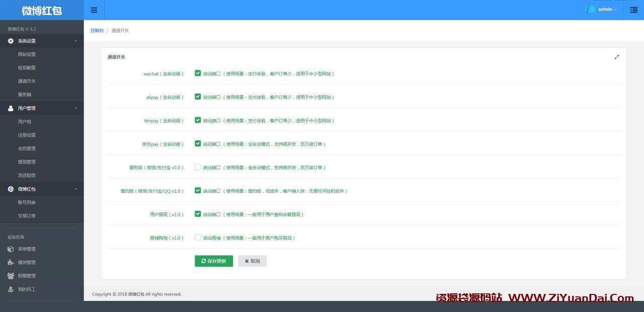Open the right panel toggle icon in the header
The height and width of the screenshot is (312, 644).
point(633,10)
